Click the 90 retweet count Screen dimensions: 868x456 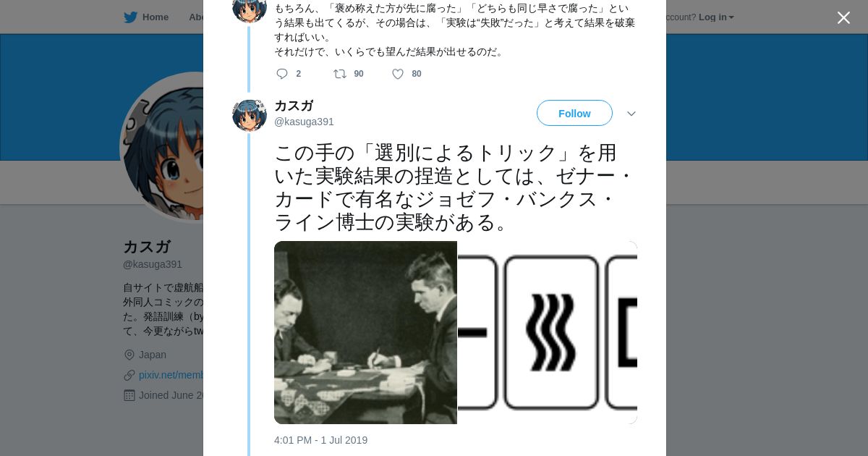[x=359, y=74]
